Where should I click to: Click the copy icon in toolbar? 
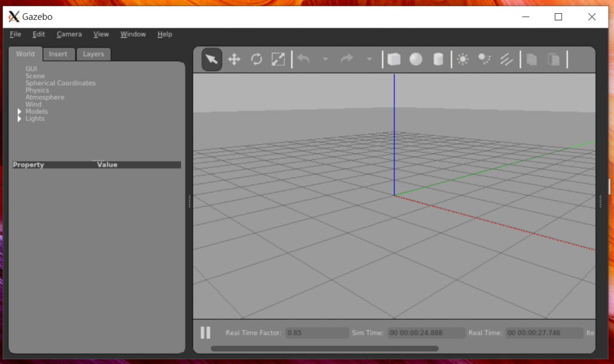pyautogui.click(x=532, y=59)
